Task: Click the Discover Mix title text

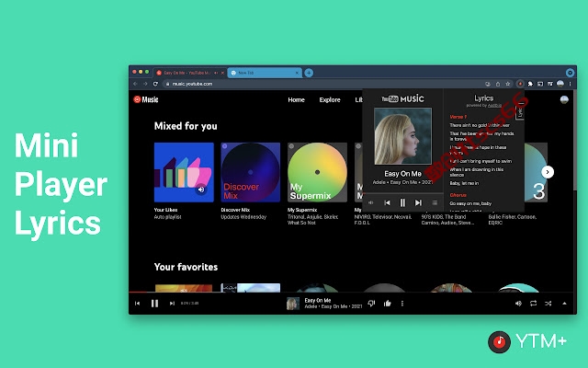Action: [x=235, y=210]
